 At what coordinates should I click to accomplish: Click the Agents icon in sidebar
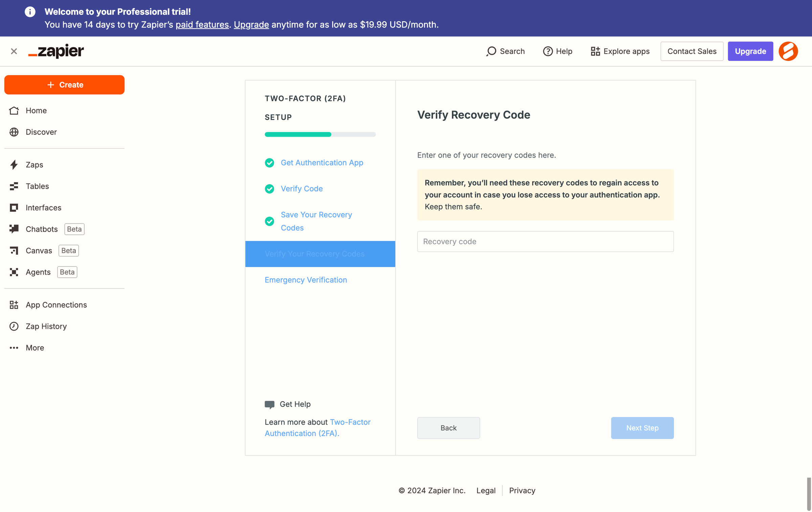[14, 272]
